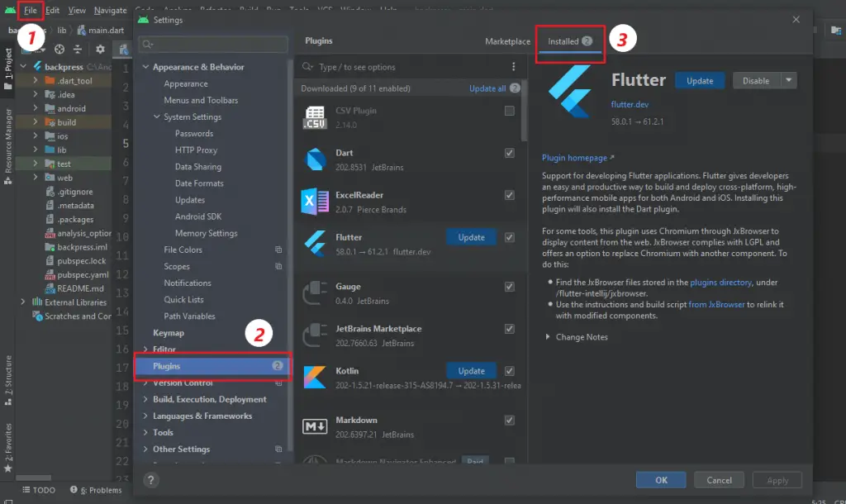Open the Problems tool window
The height and width of the screenshot is (504, 846).
click(96, 490)
